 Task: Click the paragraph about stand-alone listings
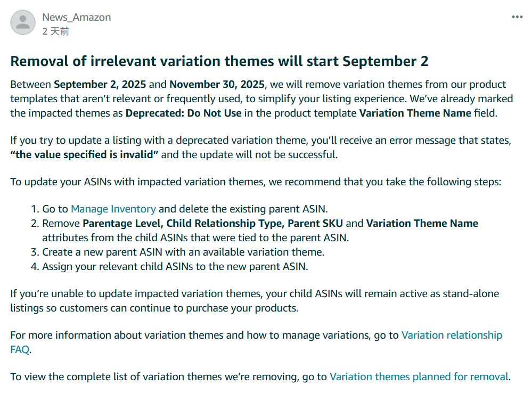255,301
